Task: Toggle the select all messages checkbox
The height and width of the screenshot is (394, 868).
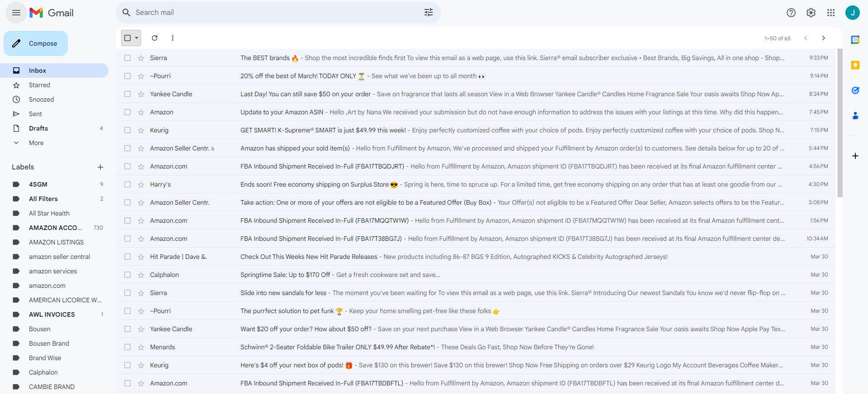Action: coord(127,38)
